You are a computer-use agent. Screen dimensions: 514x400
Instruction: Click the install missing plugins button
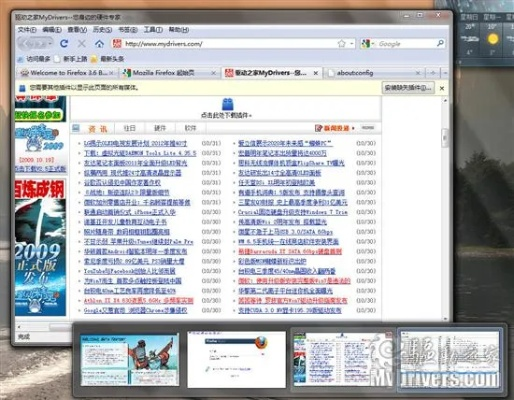click(408, 88)
